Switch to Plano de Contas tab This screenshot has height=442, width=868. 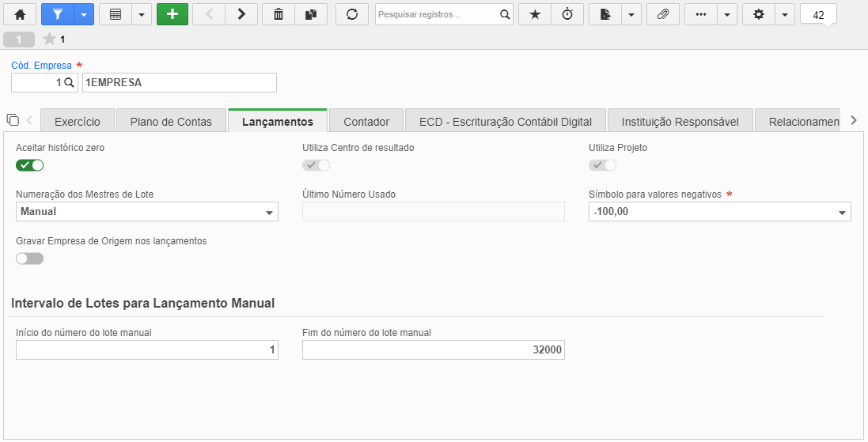[x=171, y=122]
